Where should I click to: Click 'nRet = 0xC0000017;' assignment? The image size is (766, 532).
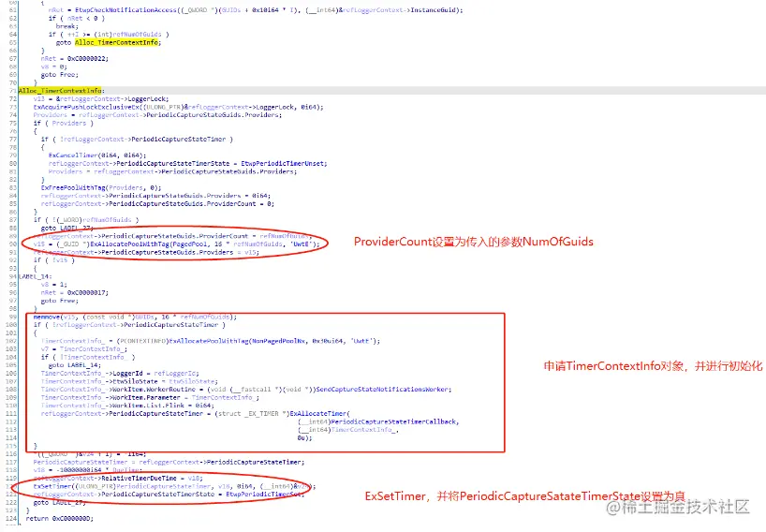(75, 292)
